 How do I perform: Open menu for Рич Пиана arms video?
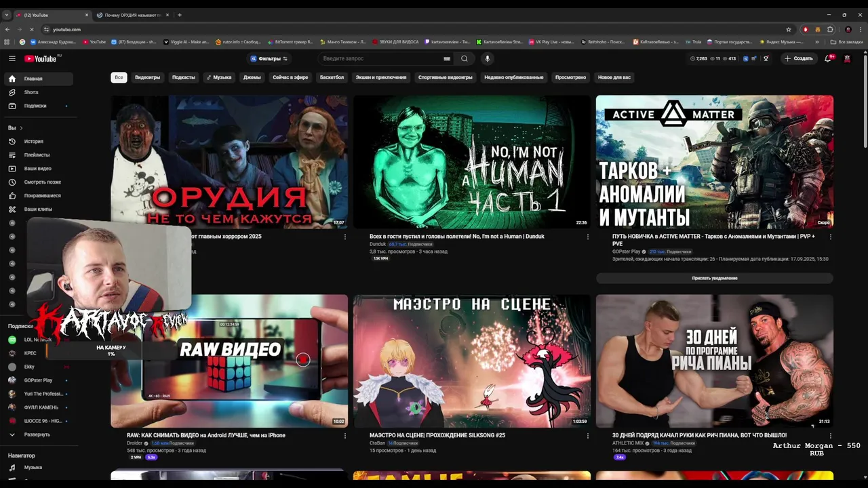[x=831, y=436]
